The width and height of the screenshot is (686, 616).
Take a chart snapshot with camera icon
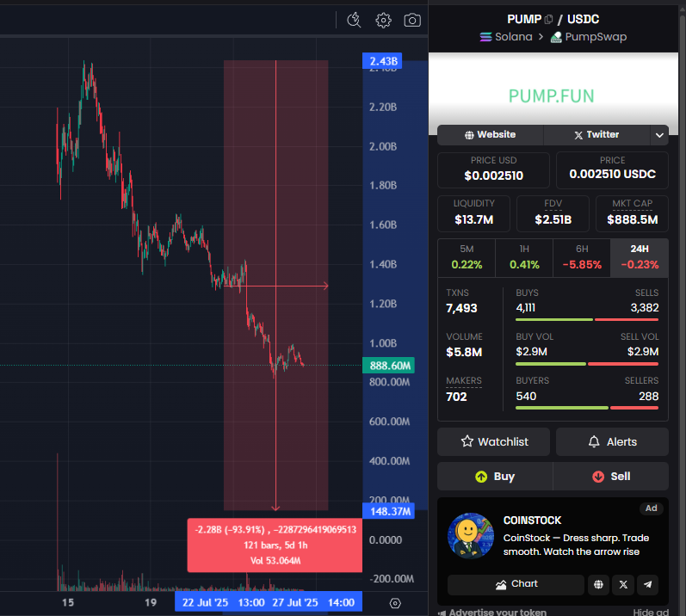412,20
